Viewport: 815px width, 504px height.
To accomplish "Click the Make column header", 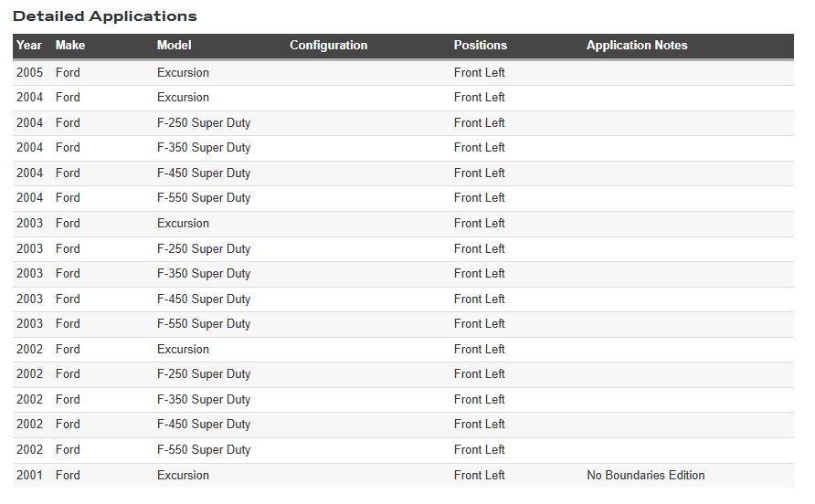I will click(69, 46).
